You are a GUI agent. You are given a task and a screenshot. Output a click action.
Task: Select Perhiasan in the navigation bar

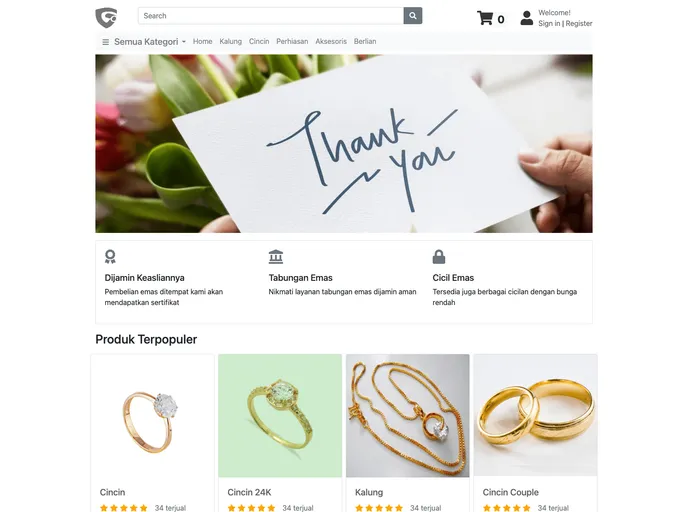pyautogui.click(x=292, y=41)
